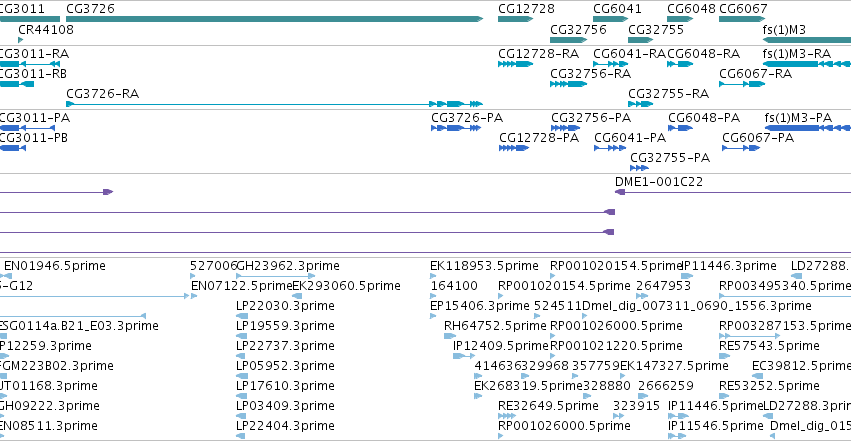Open the 164100 EST feature
Screen dimensions: 851x441
[433, 296]
